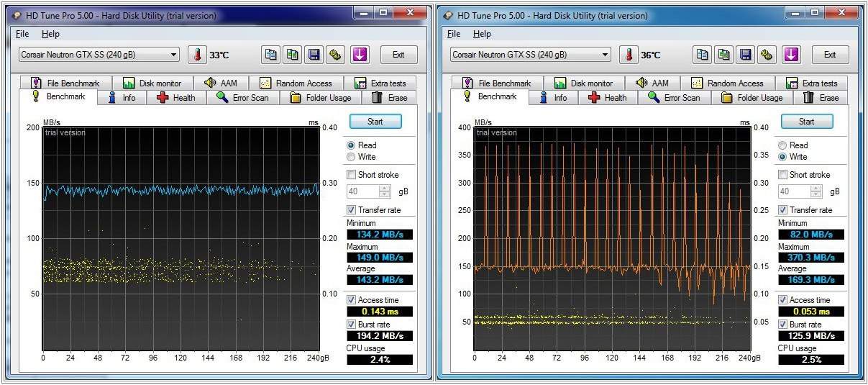The image size is (868, 385).
Task: Click short stroke gB stepper in right window
Action: pos(816,191)
